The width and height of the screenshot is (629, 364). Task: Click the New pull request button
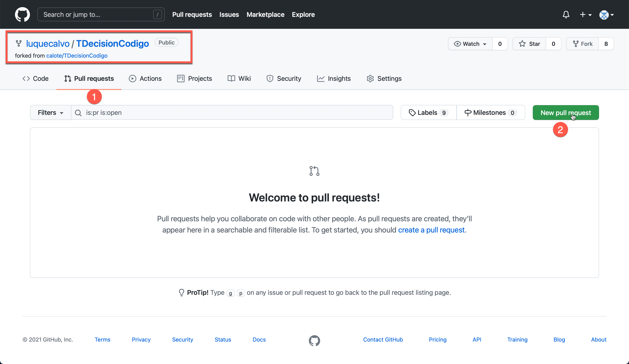click(566, 112)
